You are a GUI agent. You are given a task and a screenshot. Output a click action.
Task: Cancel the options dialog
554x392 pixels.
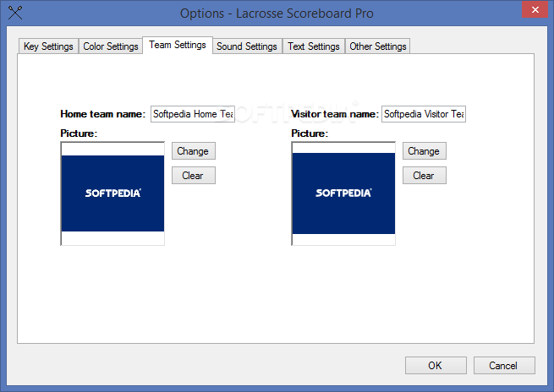504,366
